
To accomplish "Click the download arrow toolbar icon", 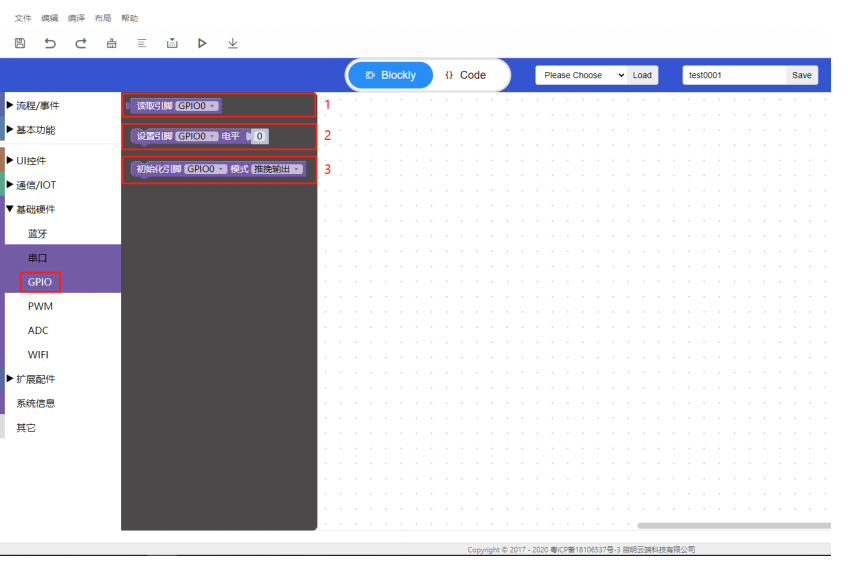I will (233, 43).
